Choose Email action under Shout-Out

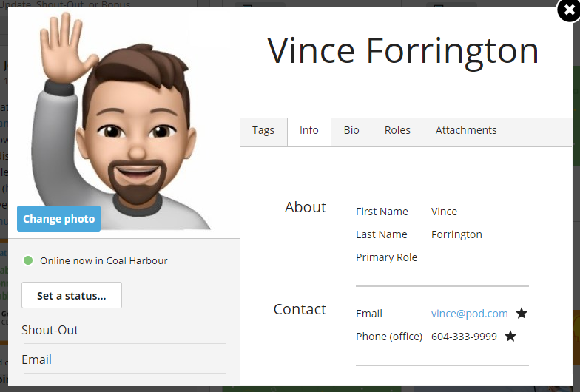click(37, 359)
